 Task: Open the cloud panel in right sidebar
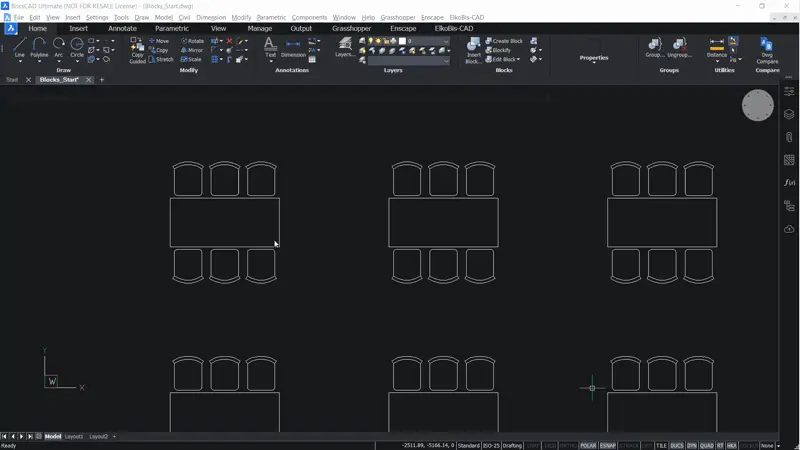[x=789, y=229]
